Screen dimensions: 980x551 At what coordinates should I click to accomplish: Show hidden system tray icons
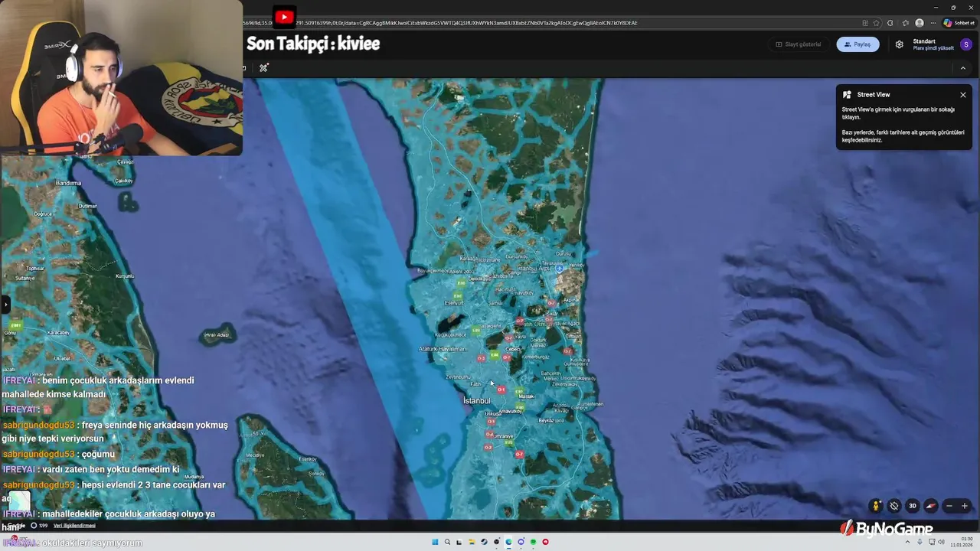click(x=909, y=542)
